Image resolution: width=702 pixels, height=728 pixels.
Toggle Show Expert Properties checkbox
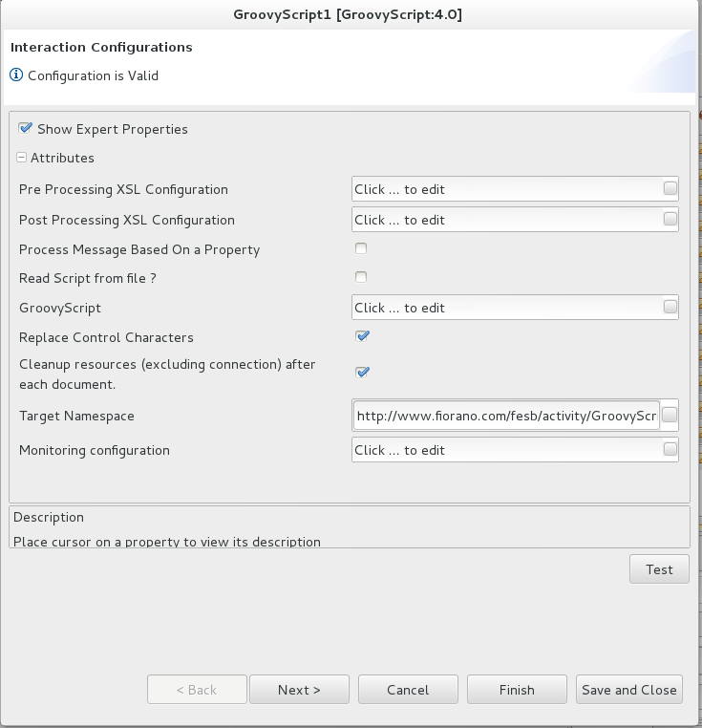pyautogui.click(x=25, y=128)
